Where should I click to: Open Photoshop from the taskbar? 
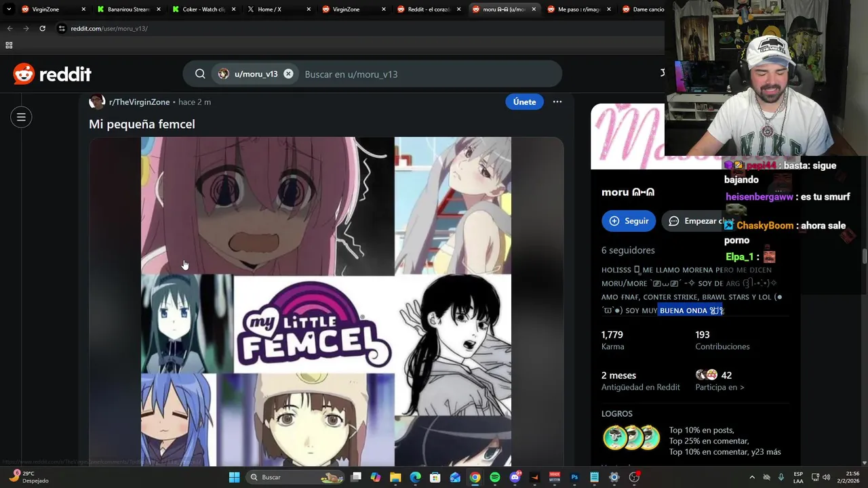click(574, 477)
